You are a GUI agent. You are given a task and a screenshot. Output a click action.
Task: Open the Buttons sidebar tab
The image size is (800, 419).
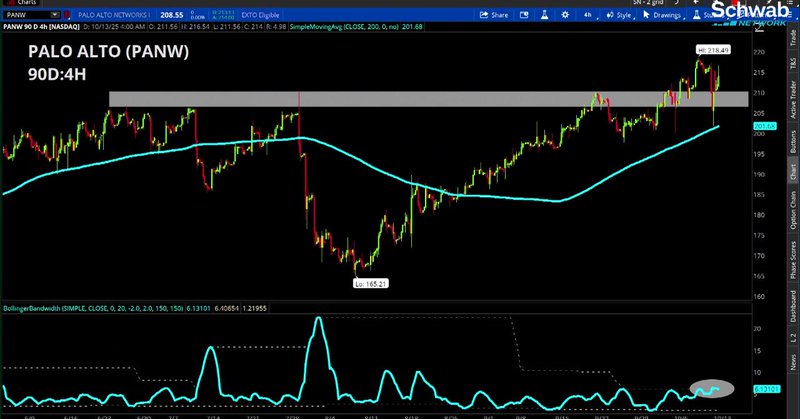point(793,141)
